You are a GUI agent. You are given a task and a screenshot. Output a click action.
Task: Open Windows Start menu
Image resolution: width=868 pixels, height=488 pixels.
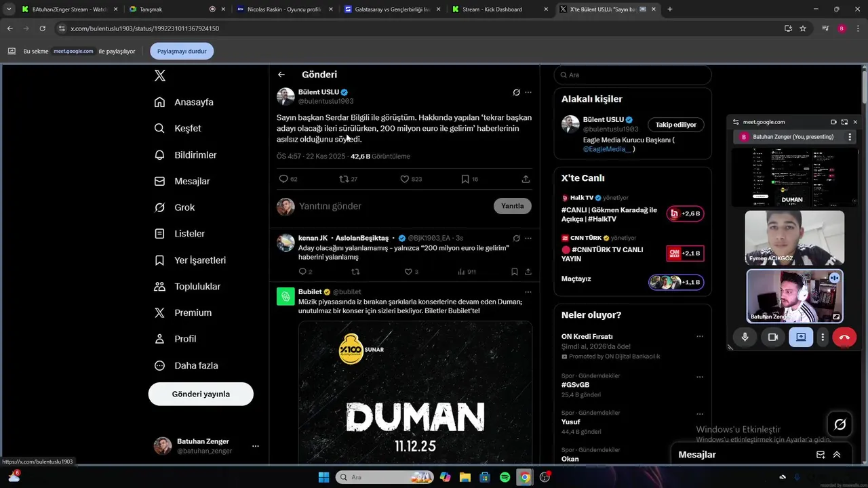pyautogui.click(x=323, y=477)
